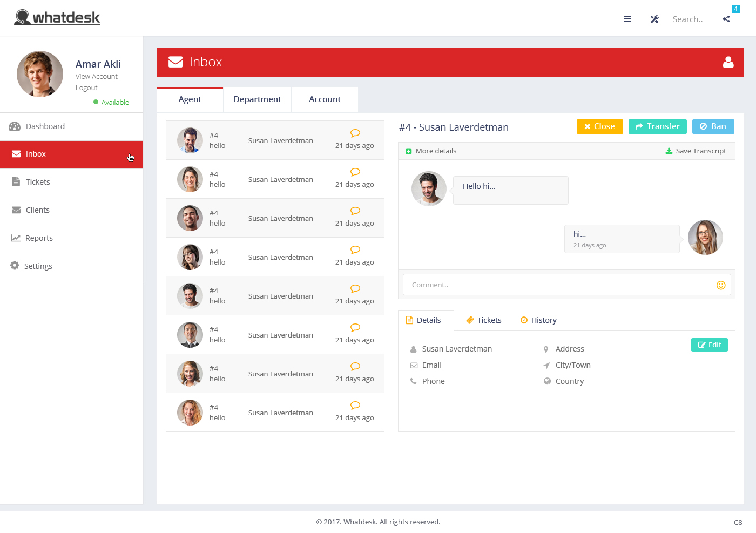Switch to the Department tab
This screenshot has width=756, height=533.
pos(257,99)
